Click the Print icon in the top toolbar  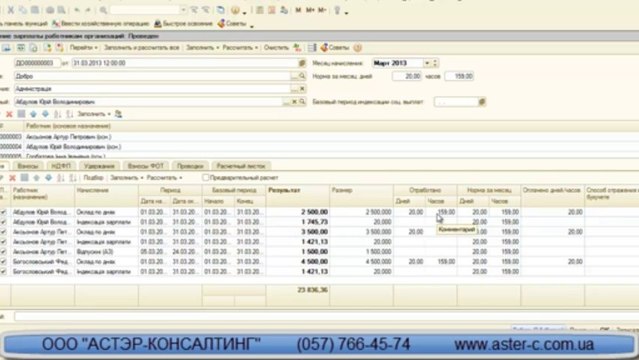[x=50, y=10]
